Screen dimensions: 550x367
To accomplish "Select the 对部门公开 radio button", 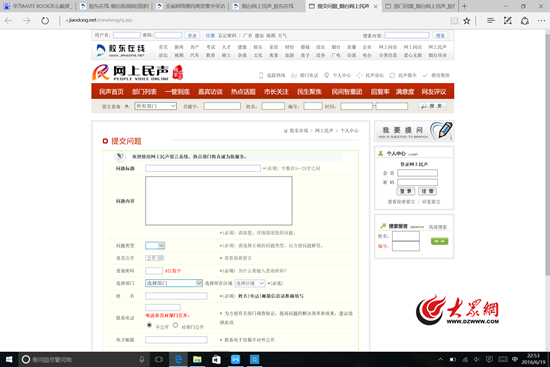I will [x=175, y=325].
